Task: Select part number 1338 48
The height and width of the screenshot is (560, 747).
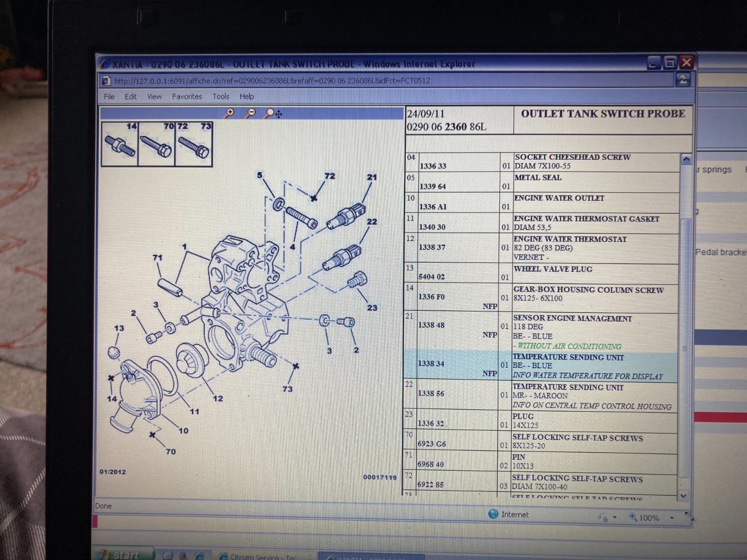Action: click(x=431, y=325)
